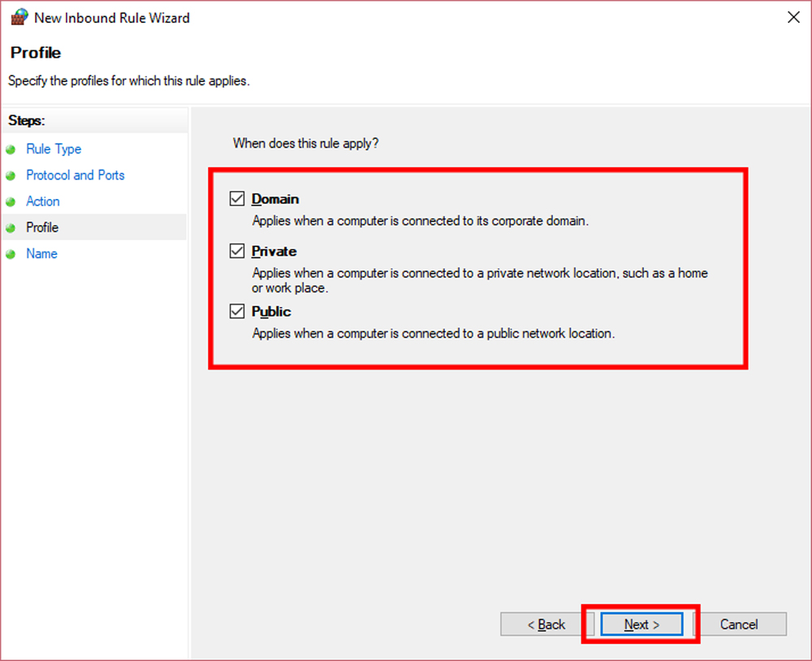The width and height of the screenshot is (812, 661).
Task: Click the 'When does this rule apply?' text
Action: point(305,144)
